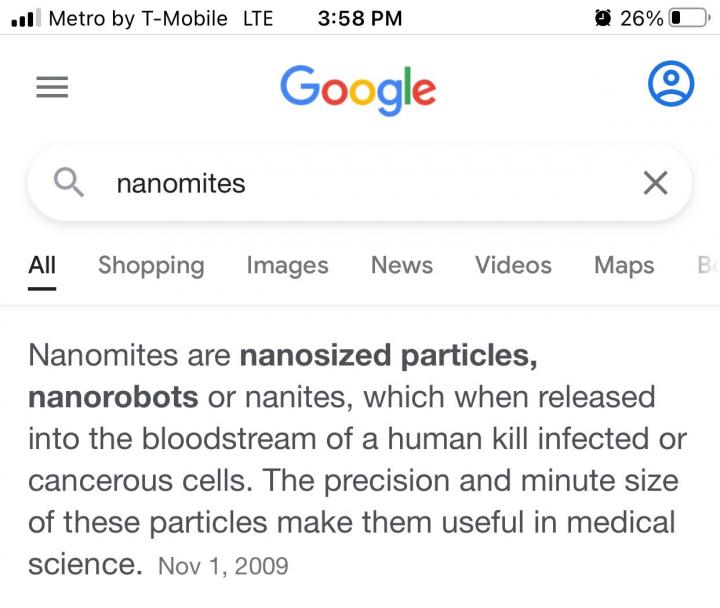720x608 pixels.
Task: Tap the Google logo
Action: (x=358, y=90)
